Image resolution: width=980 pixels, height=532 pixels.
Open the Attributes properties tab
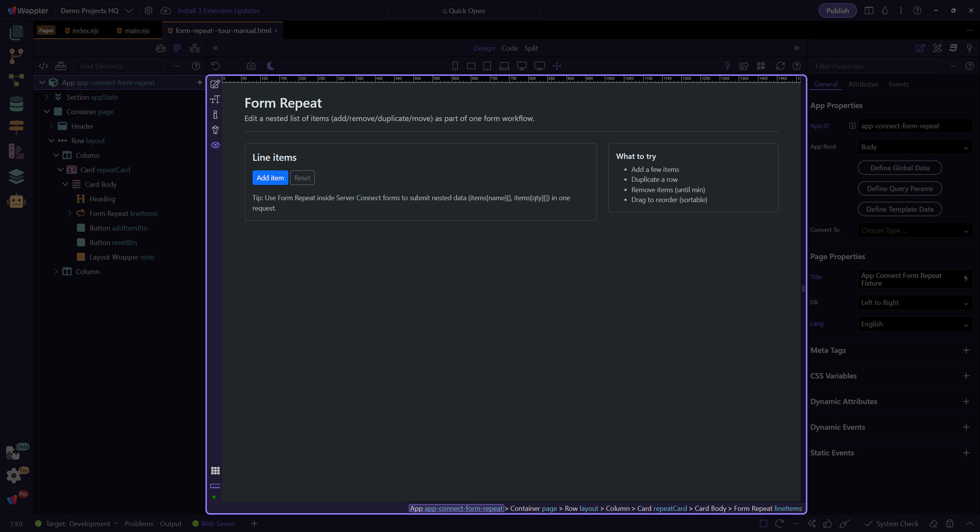(863, 84)
